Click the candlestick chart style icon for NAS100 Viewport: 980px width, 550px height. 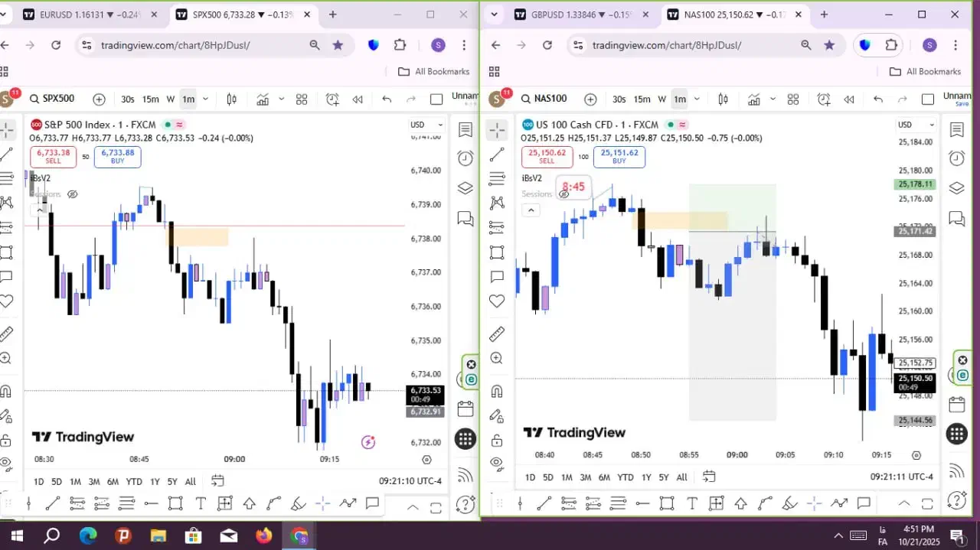coord(724,99)
